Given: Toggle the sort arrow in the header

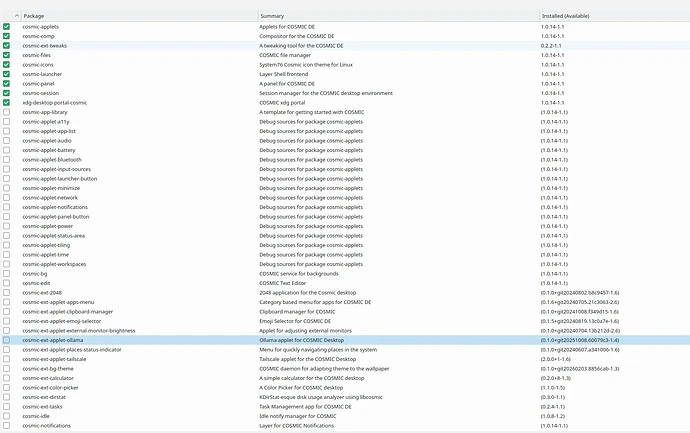Looking at the screenshot, I should tap(17, 16).
